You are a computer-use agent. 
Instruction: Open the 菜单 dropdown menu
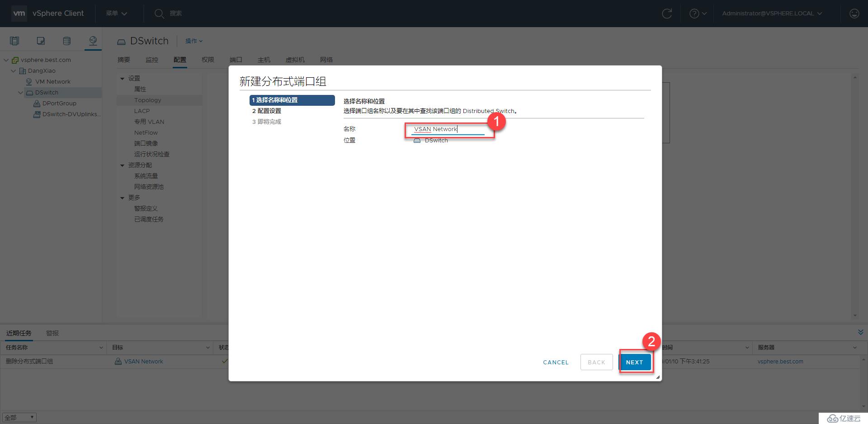click(x=116, y=14)
